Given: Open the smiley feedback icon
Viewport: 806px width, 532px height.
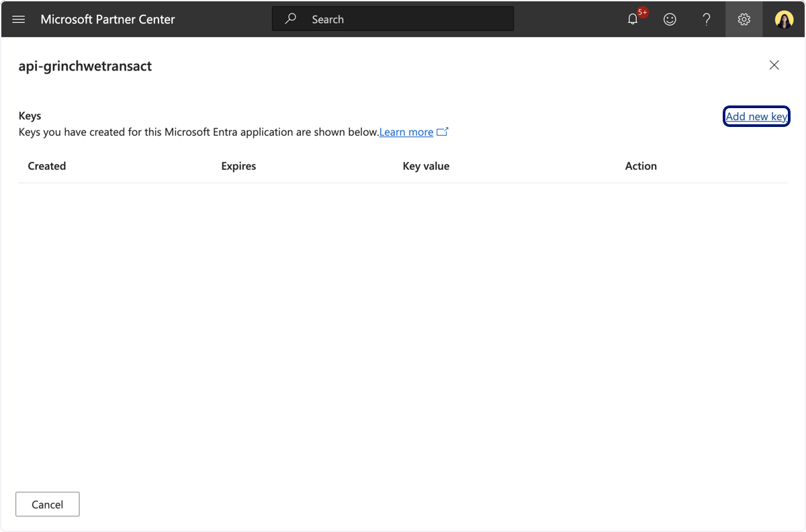Looking at the screenshot, I should (670, 19).
